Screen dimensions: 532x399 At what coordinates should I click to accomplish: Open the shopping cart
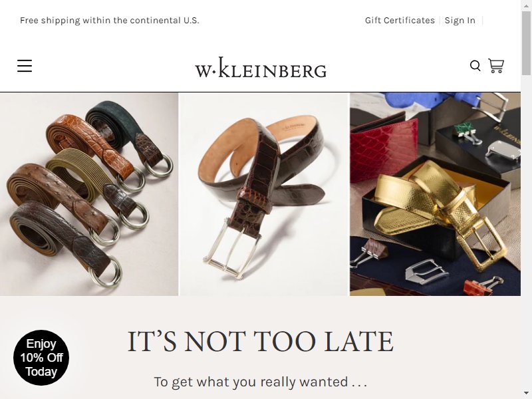point(496,66)
